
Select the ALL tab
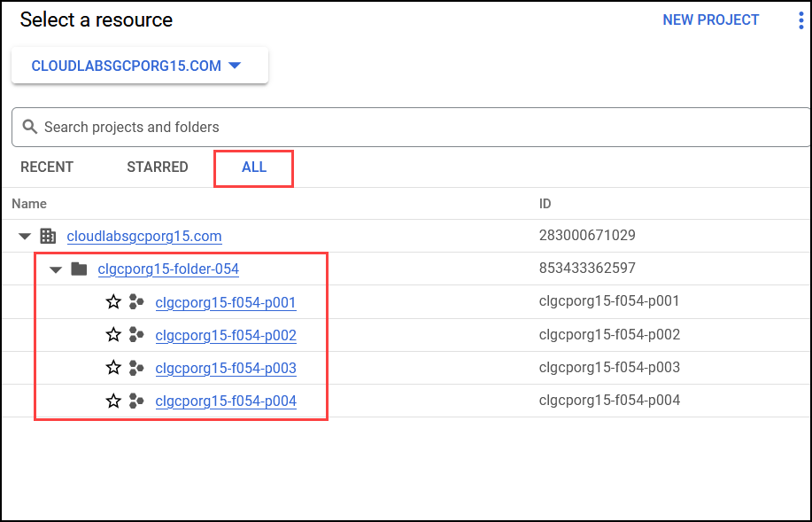pyautogui.click(x=254, y=167)
